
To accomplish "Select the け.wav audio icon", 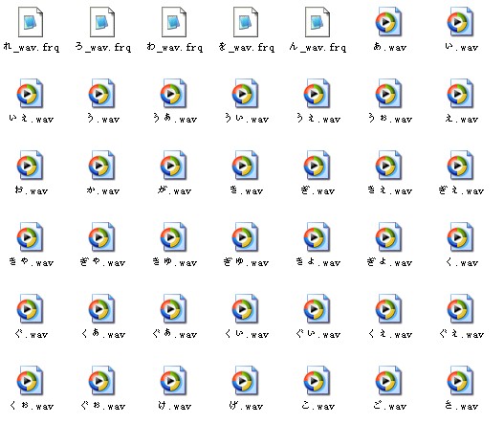I will point(173,380).
